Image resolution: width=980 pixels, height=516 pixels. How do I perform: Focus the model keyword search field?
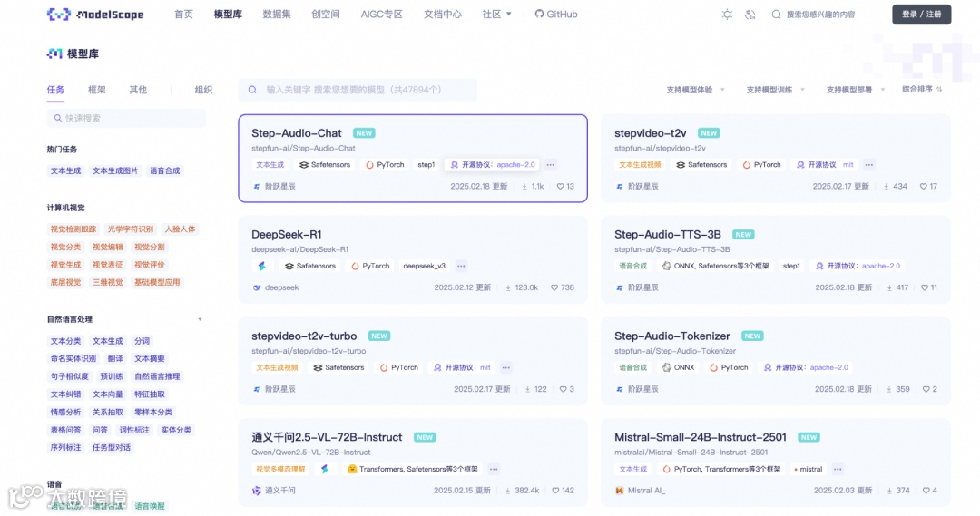coord(358,90)
